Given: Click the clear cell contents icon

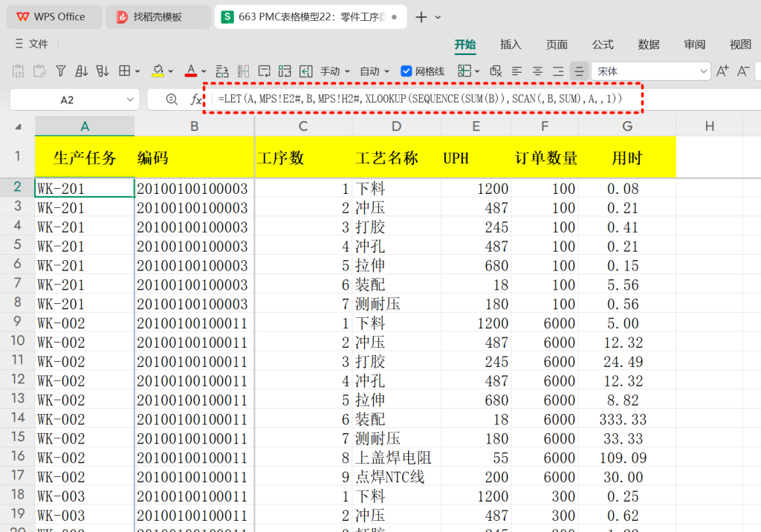Looking at the screenshot, I should point(496,71).
